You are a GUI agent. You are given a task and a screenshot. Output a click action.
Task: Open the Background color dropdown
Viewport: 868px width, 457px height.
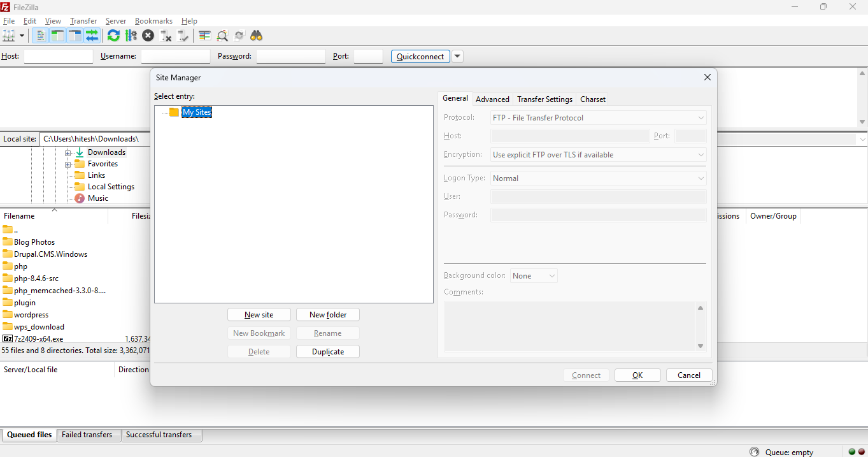(534, 276)
